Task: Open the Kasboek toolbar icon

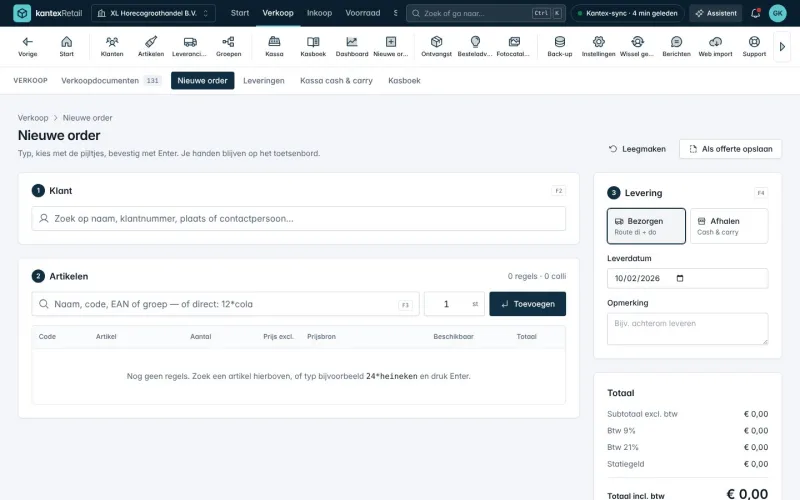Action: 313,46
